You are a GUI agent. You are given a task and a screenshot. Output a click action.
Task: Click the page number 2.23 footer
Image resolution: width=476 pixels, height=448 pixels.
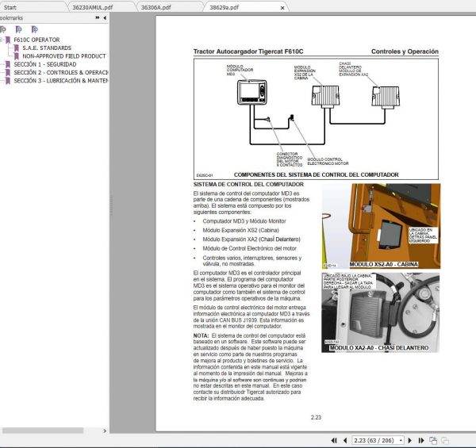tap(316, 417)
